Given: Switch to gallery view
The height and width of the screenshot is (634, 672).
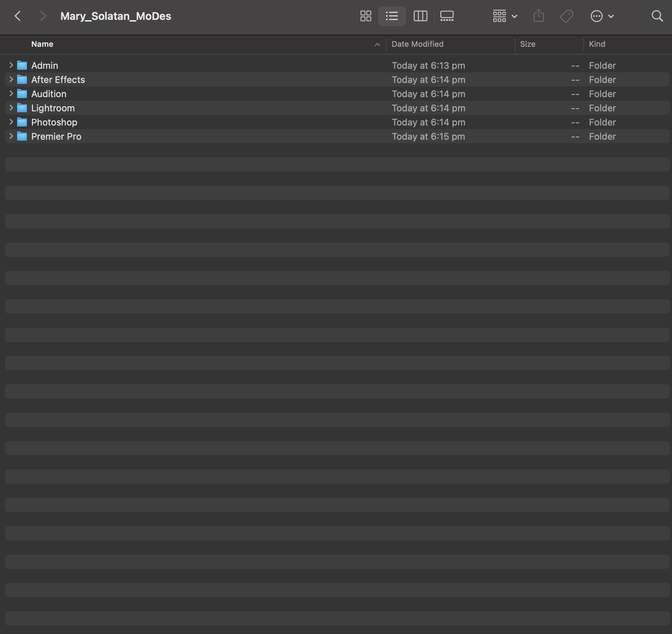Looking at the screenshot, I should [x=447, y=16].
